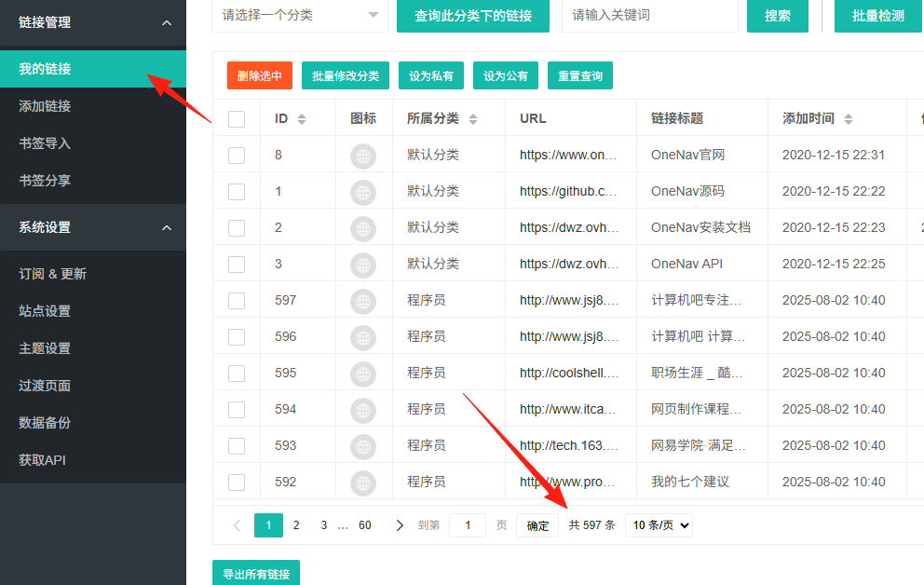Check the box for OneNav API row

237,265
